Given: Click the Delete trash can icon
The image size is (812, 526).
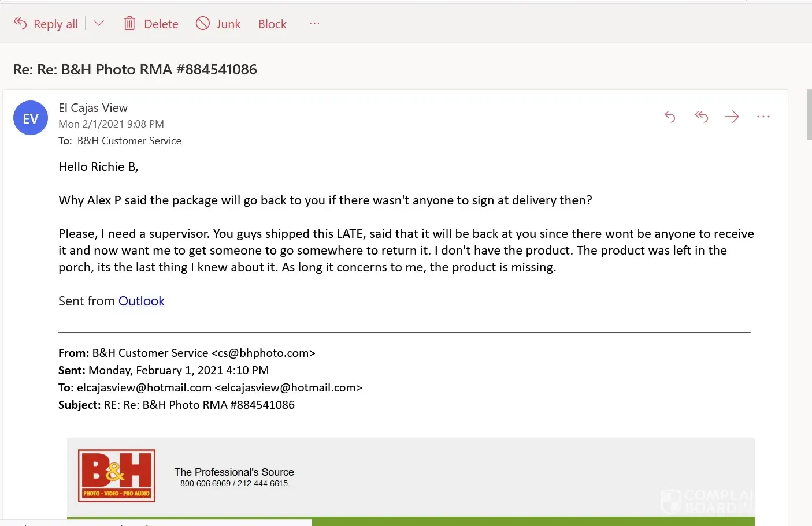Looking at the screenshot, I should (129, 23).
